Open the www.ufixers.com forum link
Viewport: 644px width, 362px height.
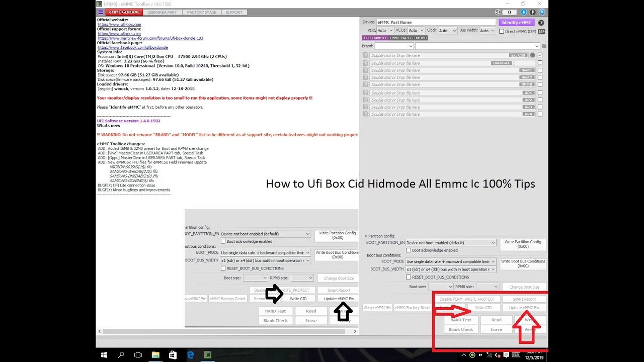coord(119,34)
